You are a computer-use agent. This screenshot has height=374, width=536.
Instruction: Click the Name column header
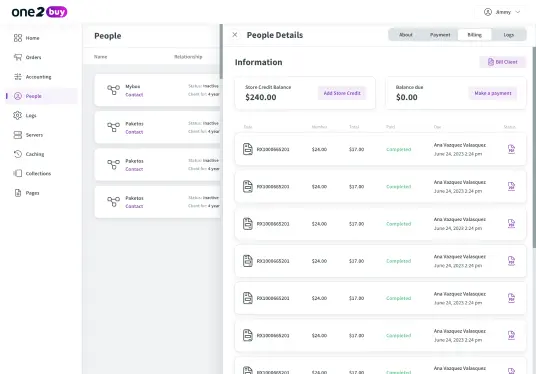pyautogui.click(x=100, y=57)
